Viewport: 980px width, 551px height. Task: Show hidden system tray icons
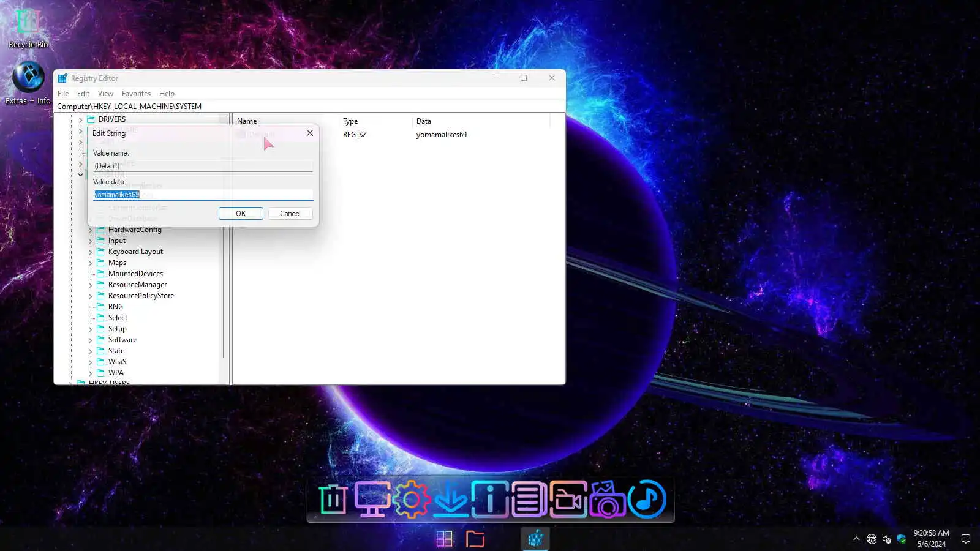[x=856, y=539]
